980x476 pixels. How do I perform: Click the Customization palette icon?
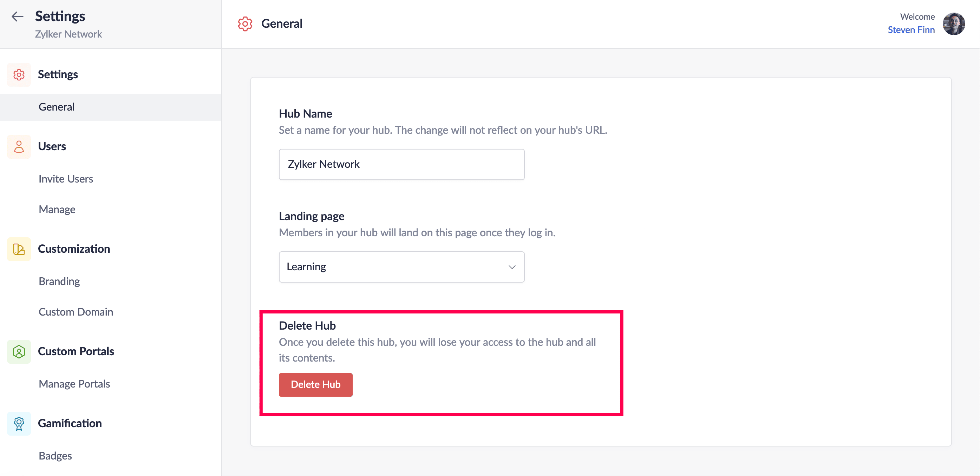(19, 249)
